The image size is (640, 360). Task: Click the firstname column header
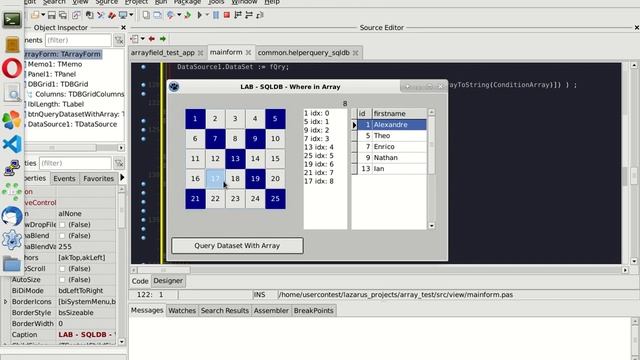399,113
